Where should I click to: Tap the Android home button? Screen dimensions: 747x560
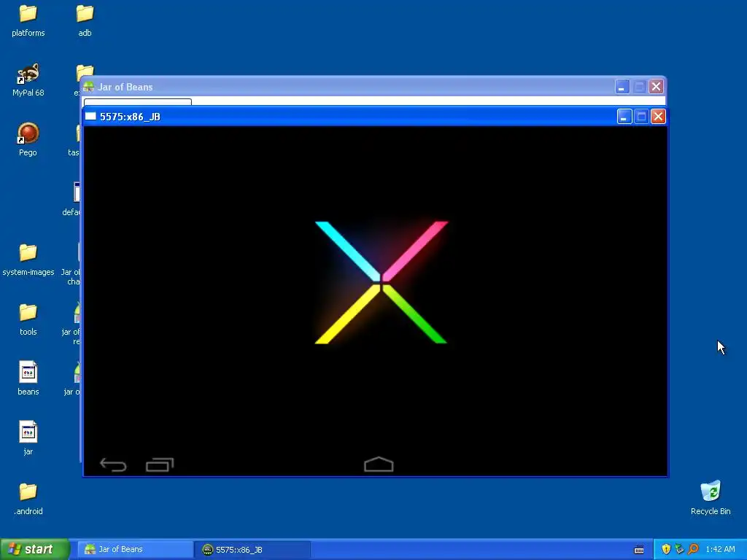pos(379,464)
